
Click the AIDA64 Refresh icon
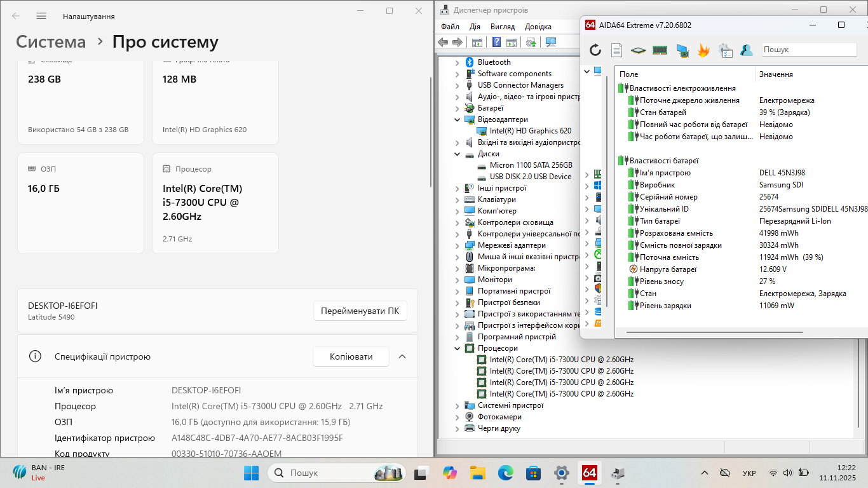pyautogui.click(x=595, y=50)
